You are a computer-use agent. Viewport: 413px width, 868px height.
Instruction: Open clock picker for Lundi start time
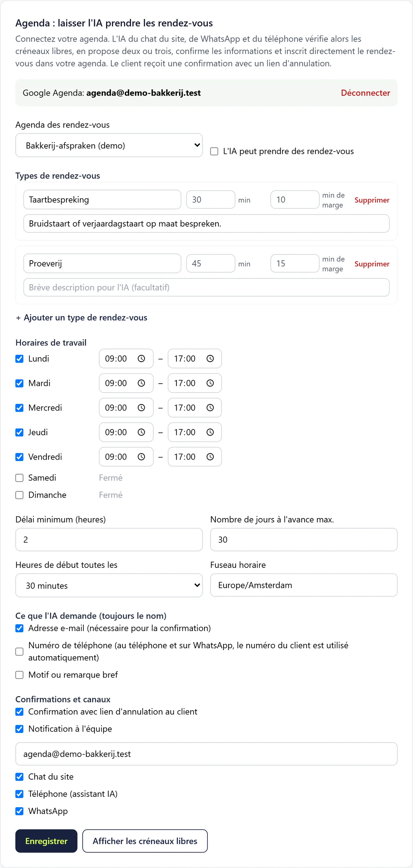tap(141, 359)
